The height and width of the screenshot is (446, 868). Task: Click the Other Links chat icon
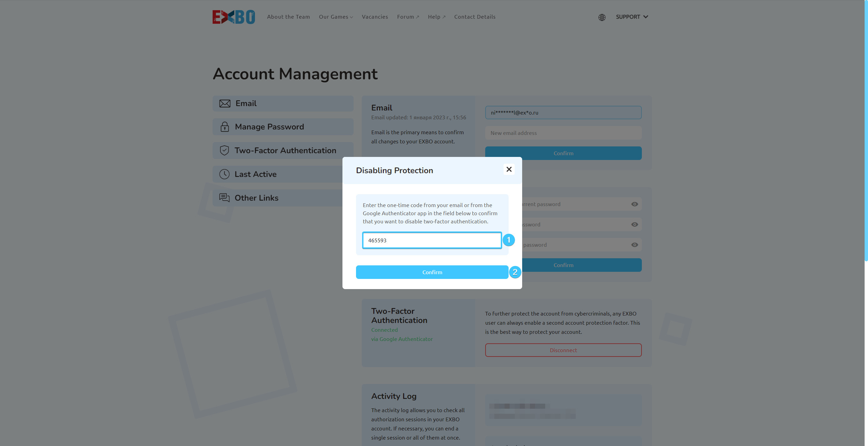click(x=224, y=198)
